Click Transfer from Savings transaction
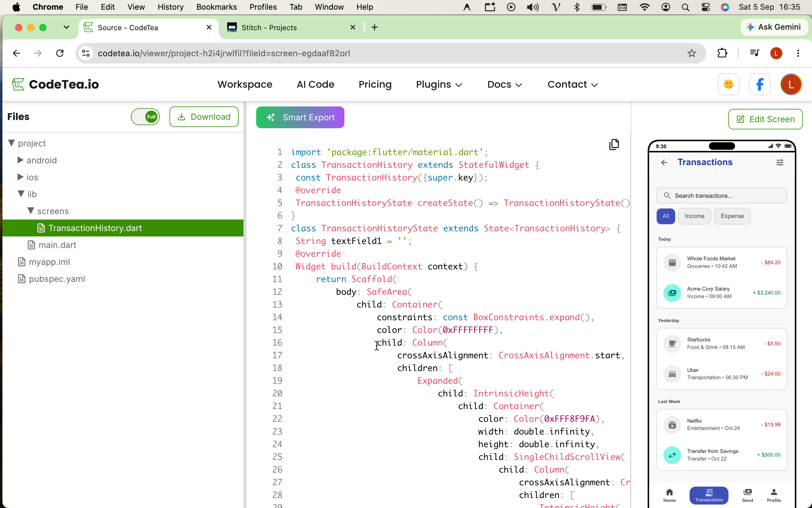Image resolution: width=812 pixels, height=508 pixels. tap(721, 455)
